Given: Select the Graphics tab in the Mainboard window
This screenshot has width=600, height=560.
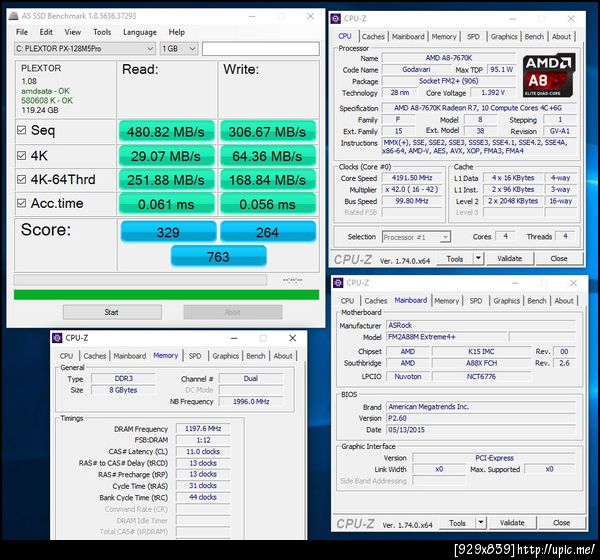Looking at the screenshot, I should 506,301.
